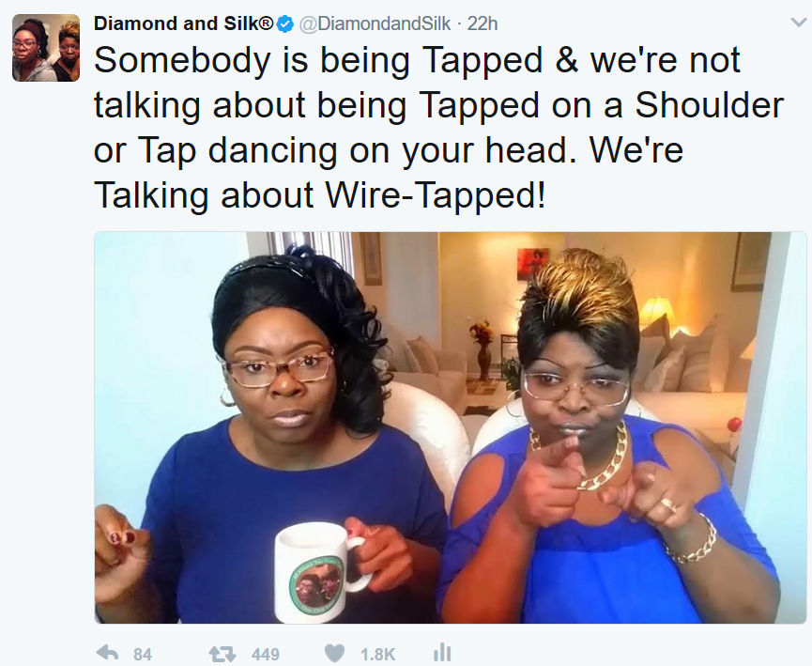
Task: Open tweet analytics bar chart icon
Action: pyautogui.click(x=442, y=653)
